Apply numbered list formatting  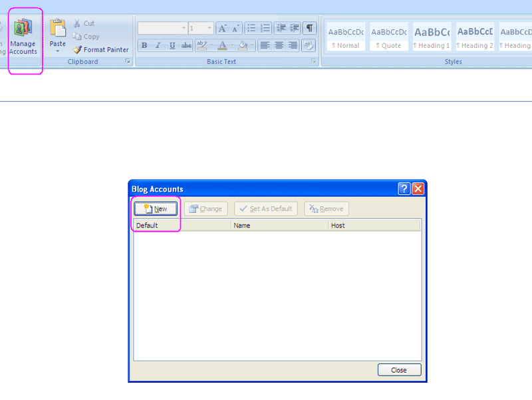[x=265, y=28]
